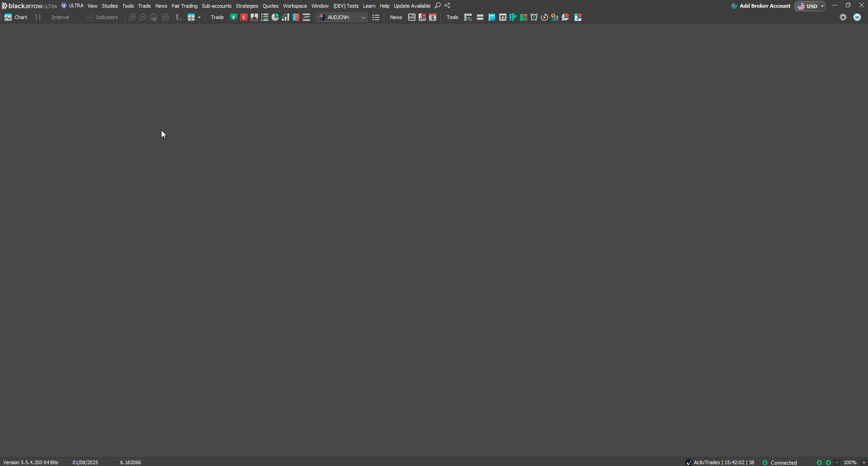Open the USD currency dropdown

pos(810,6)
